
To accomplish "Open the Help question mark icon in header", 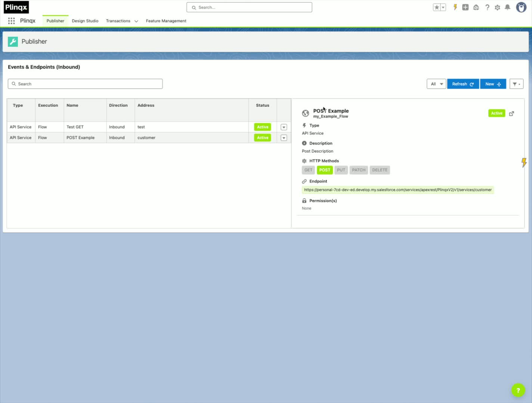I will (487, 7).
